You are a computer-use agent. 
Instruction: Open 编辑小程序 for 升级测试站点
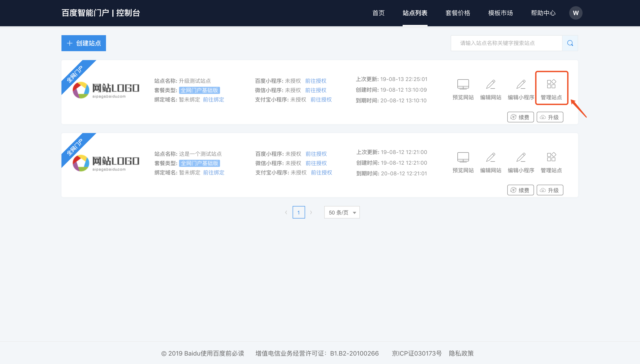coord(521,89)
